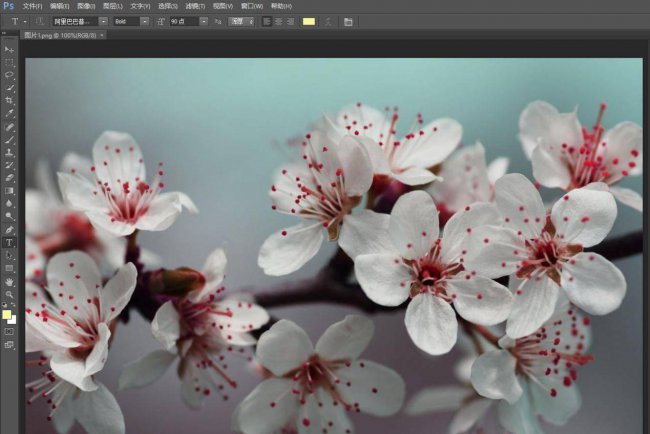Viewport: 650px width, 434px height.
Task: Select the History Brush tool
Action: point(9,165)
